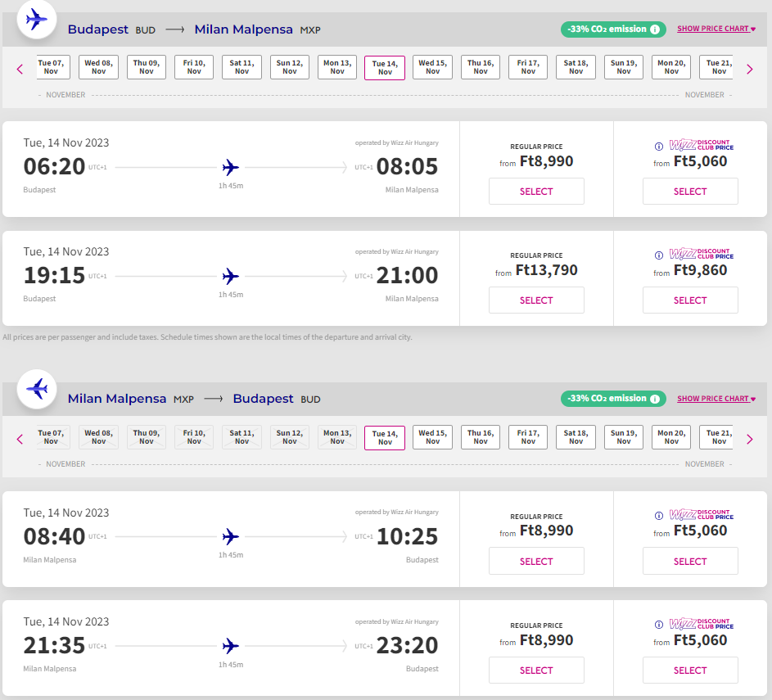The height and width of the screenshot is (700, 772).
Task: Click the 08:40 departure time
Action: 54,536
